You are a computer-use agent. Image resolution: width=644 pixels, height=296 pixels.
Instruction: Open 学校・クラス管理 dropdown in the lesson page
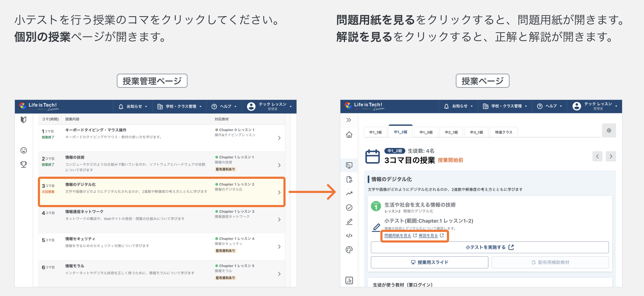505,106
